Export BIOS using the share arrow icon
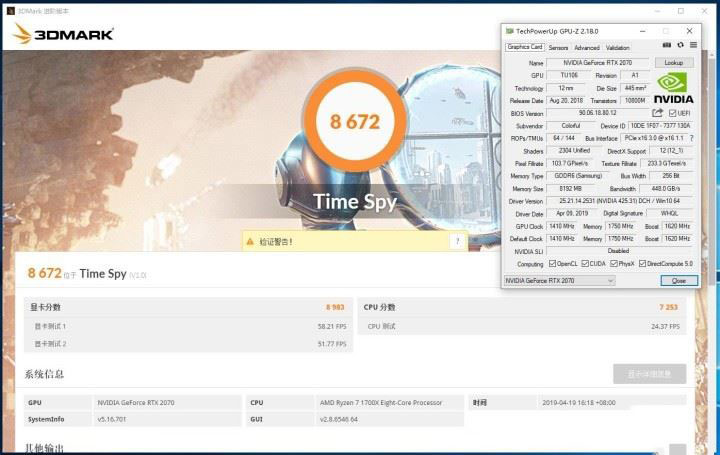The height and width of the screenshot is (455, 720). 658,113
